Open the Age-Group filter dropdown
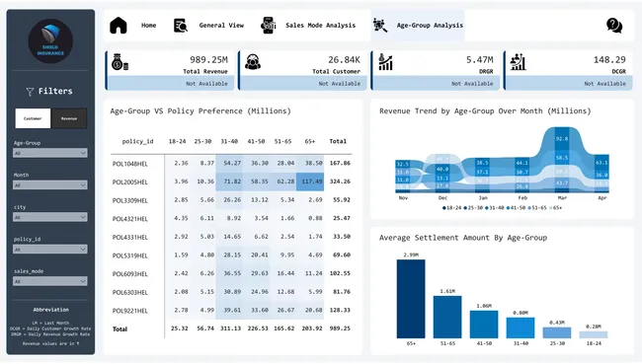The image size is (642, 364). point(50,153)
